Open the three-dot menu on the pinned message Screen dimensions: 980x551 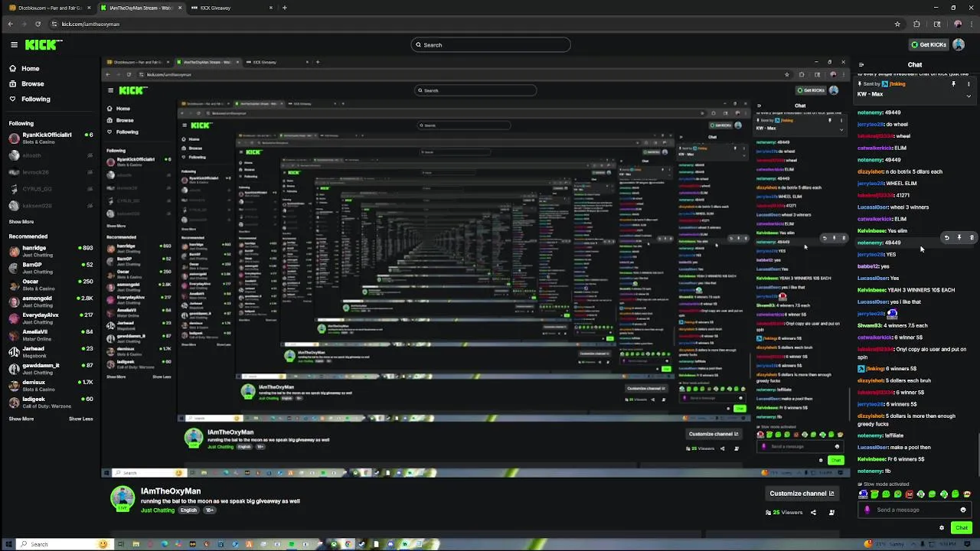pyautogui.click(x=969, y=83)
